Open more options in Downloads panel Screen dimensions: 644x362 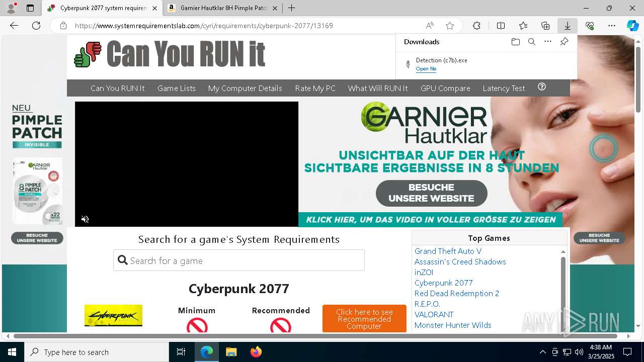pos(548,42)
